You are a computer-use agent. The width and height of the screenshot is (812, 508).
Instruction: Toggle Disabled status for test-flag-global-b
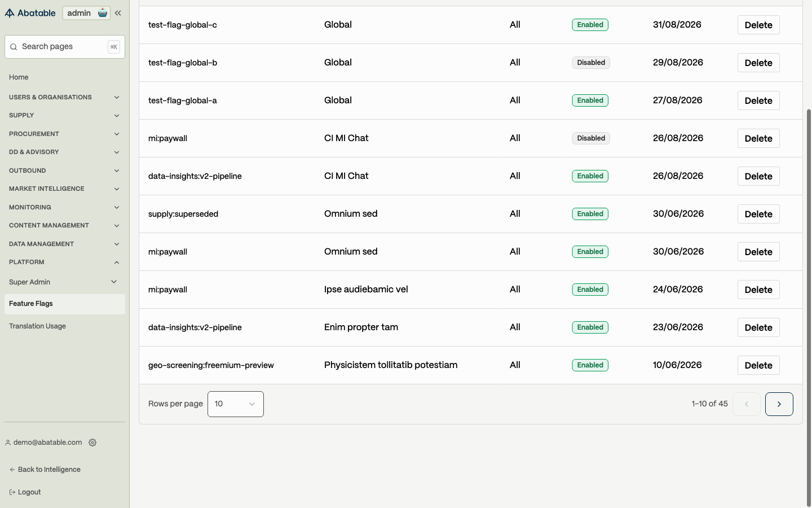pyautogui.click(x=591, y=63)
